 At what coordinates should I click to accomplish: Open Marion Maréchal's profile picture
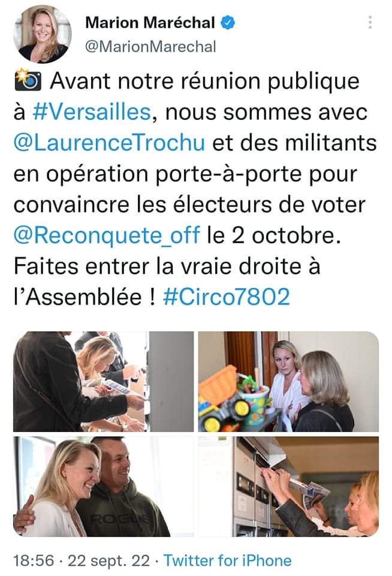43,34
